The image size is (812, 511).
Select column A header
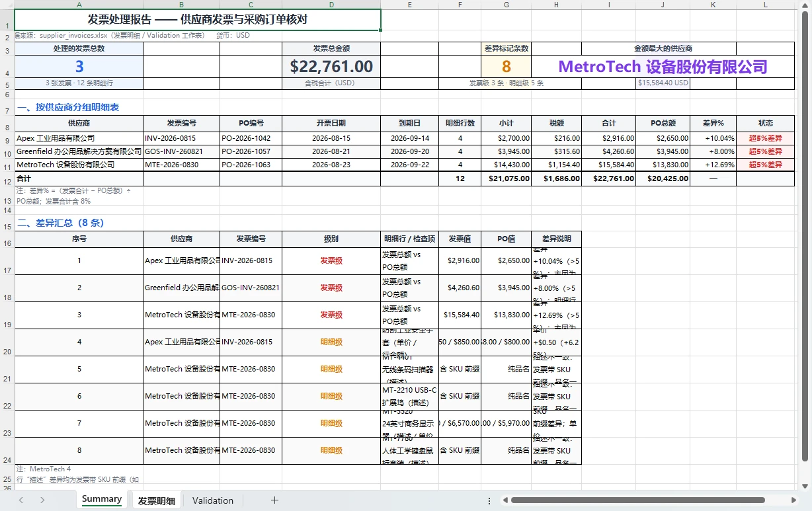[79, 5]
